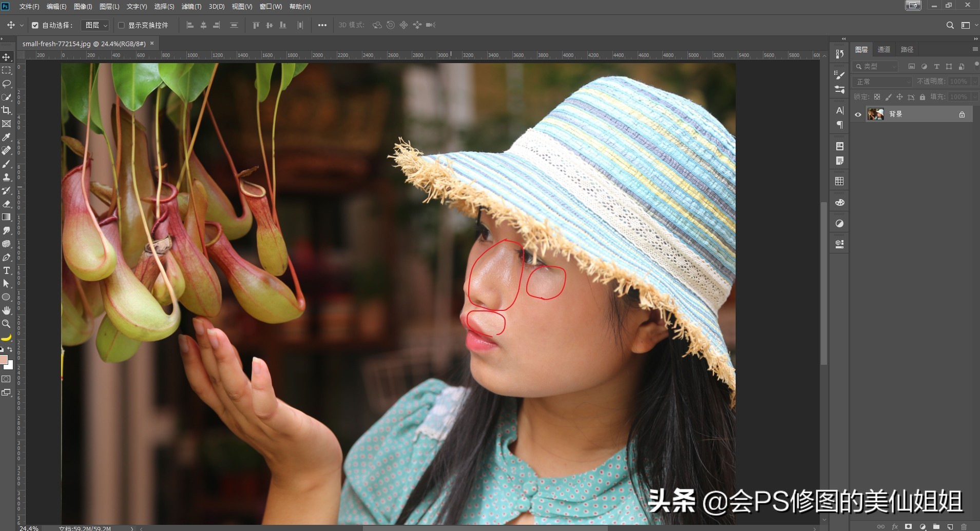The width and height of the screenshot is (980, 531).
Task: Open the Character panel icon
Action: pos(840,110)
